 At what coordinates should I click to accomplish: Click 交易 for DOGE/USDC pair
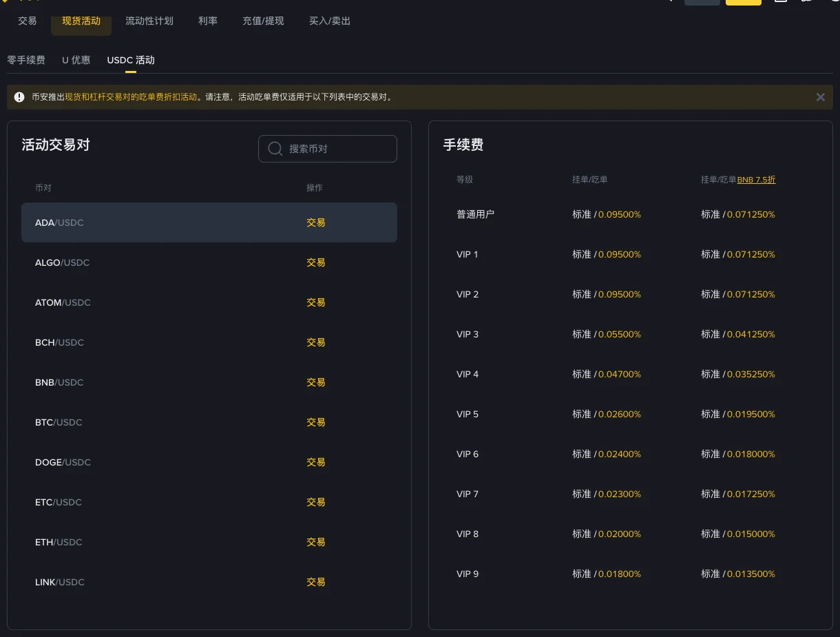[316, 462]
